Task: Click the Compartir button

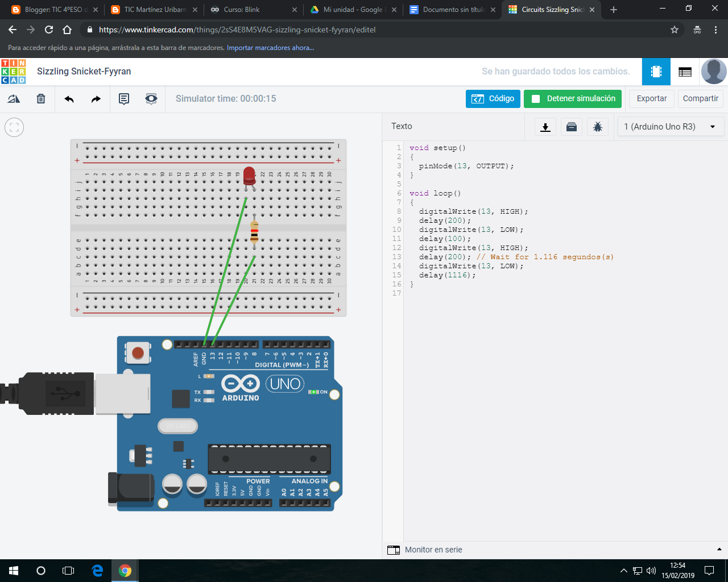Action: point(701,99)
